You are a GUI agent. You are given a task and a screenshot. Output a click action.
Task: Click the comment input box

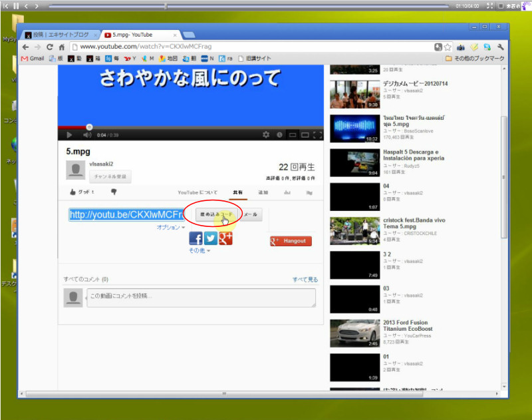(x=201, y=298)
